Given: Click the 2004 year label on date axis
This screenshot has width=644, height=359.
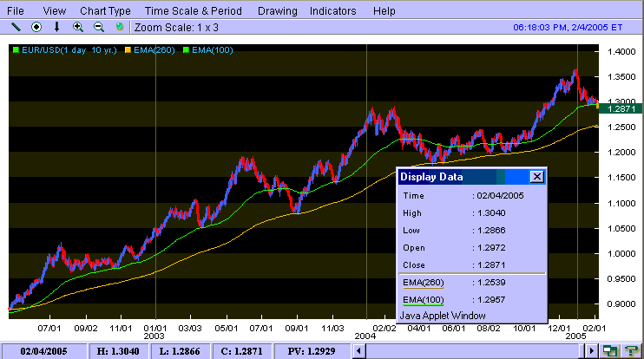Looking at the screenshot, I should tap(365, 336).
